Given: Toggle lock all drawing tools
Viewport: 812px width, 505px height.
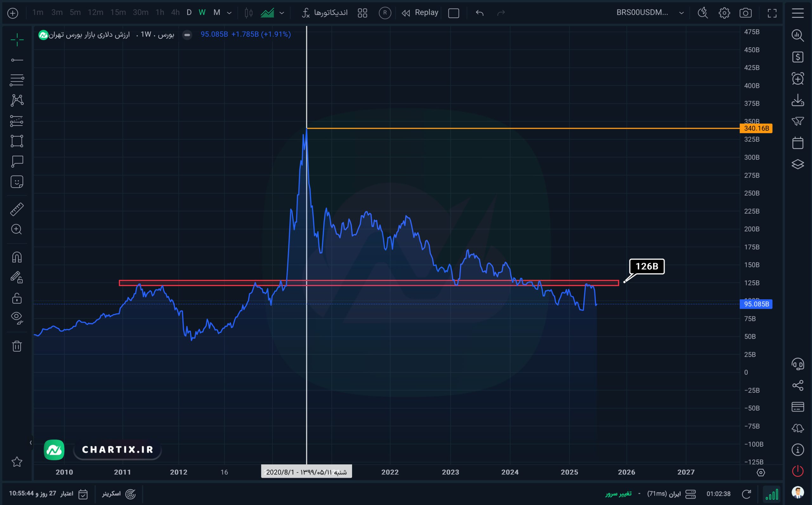Looking at the screenshot, I should 17,298.
